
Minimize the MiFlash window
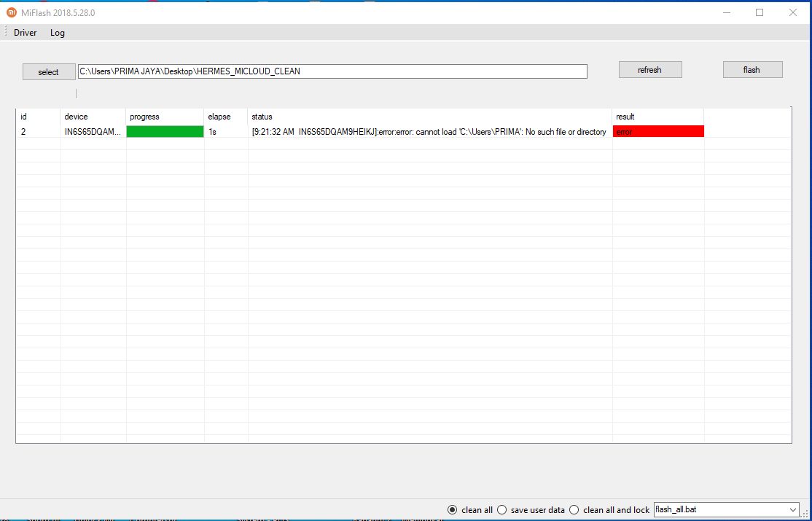point(727,12)
